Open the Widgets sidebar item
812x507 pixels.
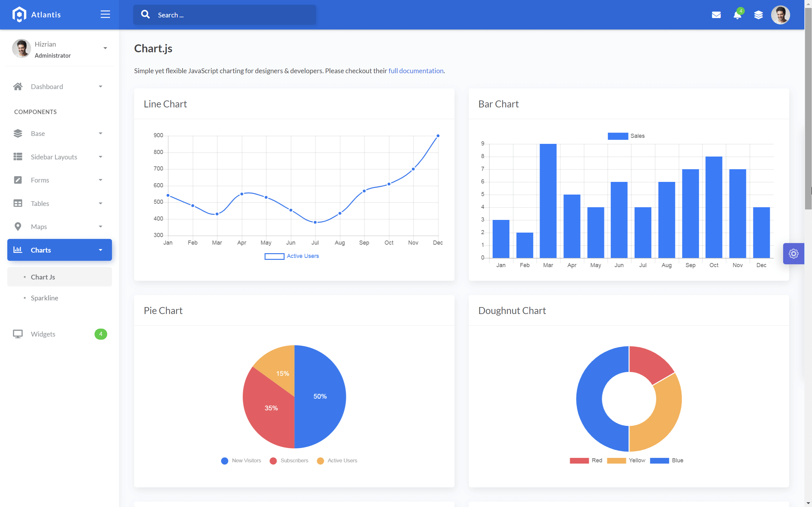point(43,334)
